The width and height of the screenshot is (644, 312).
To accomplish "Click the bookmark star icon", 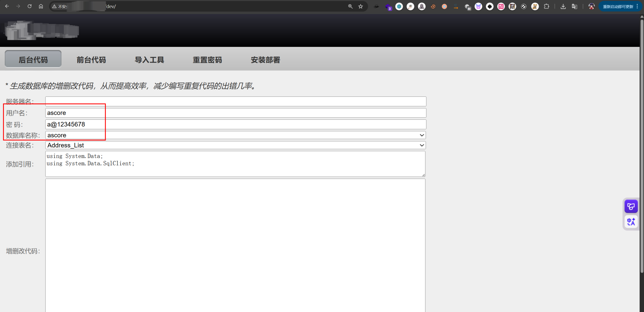I will 361,7.
